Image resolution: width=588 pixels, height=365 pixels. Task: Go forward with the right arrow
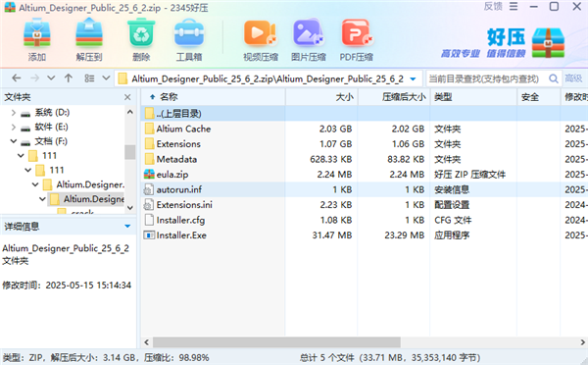(34, 78)
